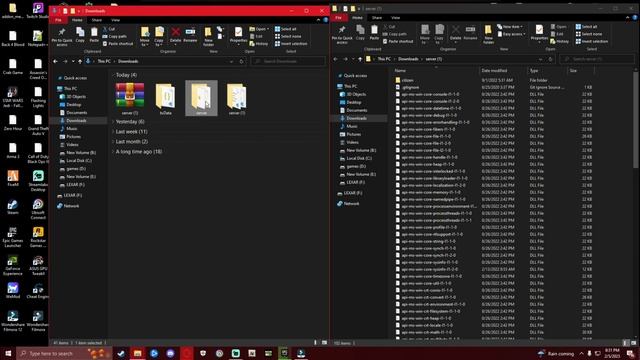Open the Open dropdown in Downloads ribbon
This screenshot has height=360, width=640.
(x=259, y=29)
